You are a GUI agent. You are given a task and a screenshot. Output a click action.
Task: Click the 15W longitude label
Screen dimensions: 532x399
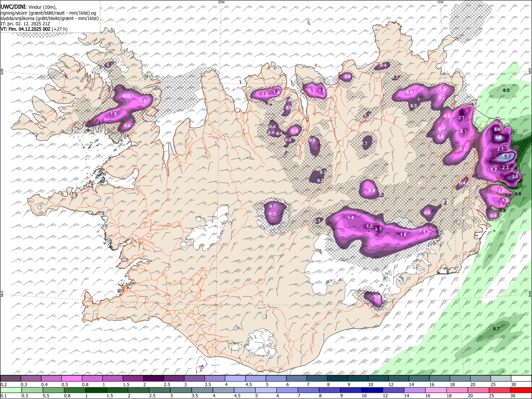pos(440,2)
